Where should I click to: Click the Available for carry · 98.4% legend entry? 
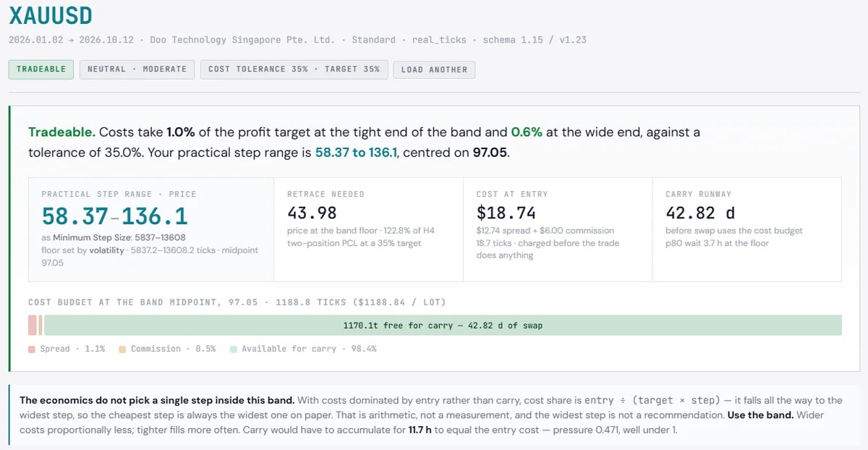303,349
